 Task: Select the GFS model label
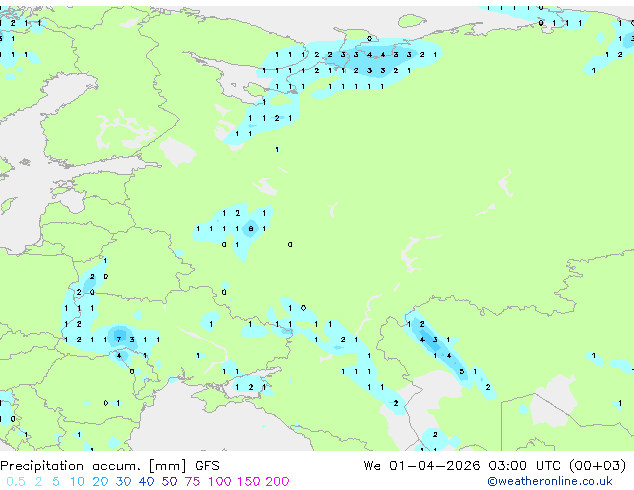coord(207,466)
